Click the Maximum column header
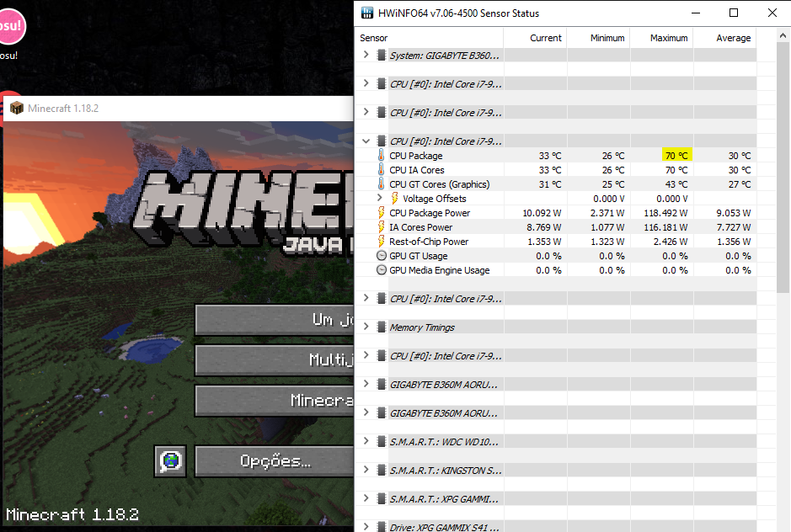 pyautogui.click(x=662, y=38)
